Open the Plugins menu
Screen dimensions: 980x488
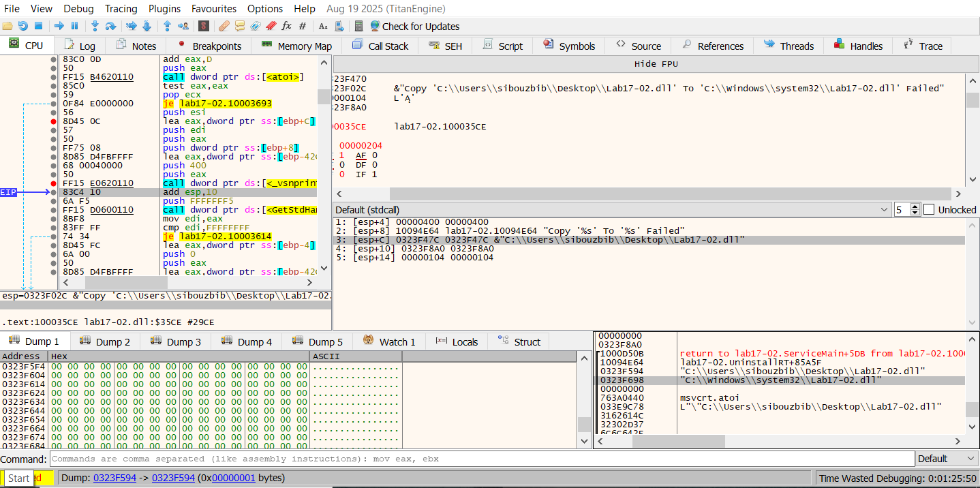164,9
